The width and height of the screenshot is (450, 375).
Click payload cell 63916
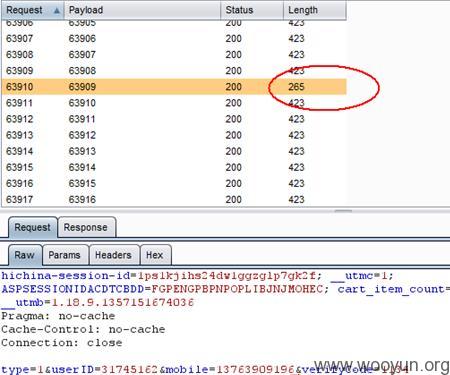pos(82,199)
